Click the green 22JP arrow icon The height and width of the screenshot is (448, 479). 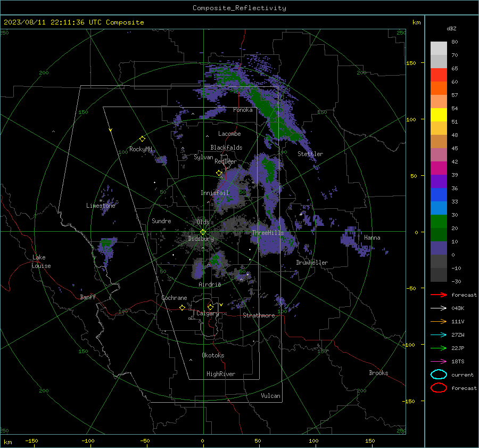(439, 348)
